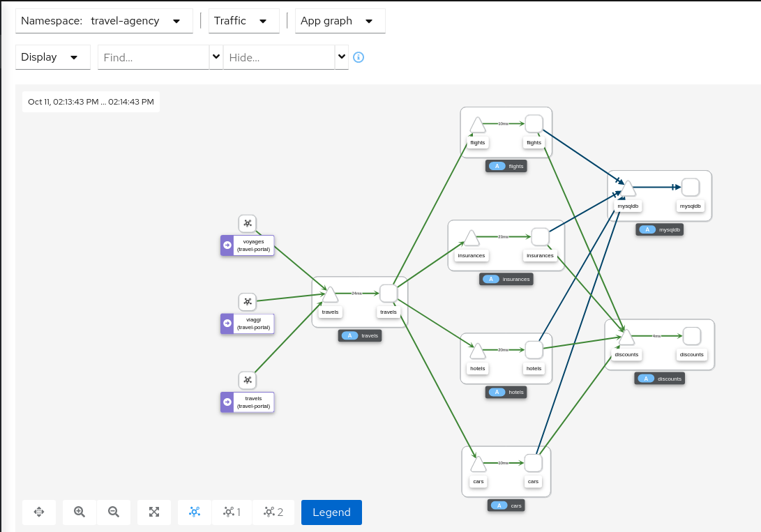The image size is (761, 532).
Task: Select the flights app box label
Action: (x=506, y=167)
